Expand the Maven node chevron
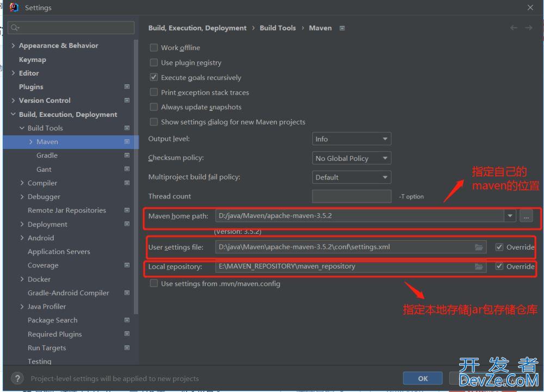Image resolution: width=544 pixels, height=392 pixels. coord(31,142)
